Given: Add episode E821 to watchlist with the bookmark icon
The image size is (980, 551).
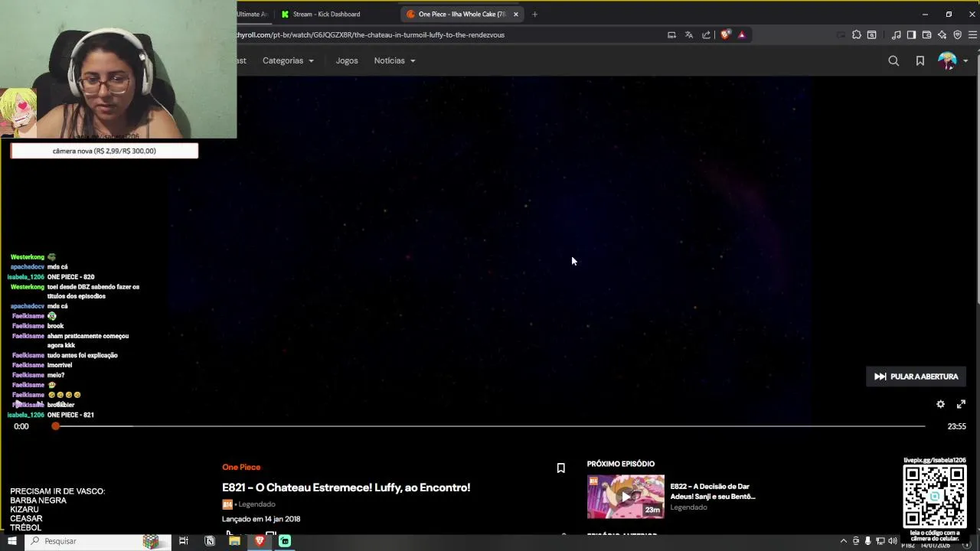Looking at the screenshot, I should click(x=560, y=468).
